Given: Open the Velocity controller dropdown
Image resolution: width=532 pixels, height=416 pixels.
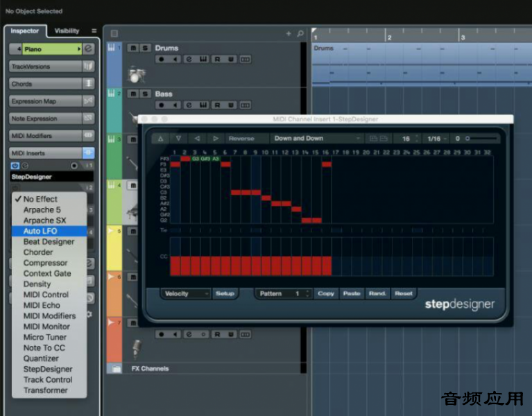Looking at the screenshot, I should [186, 293].
